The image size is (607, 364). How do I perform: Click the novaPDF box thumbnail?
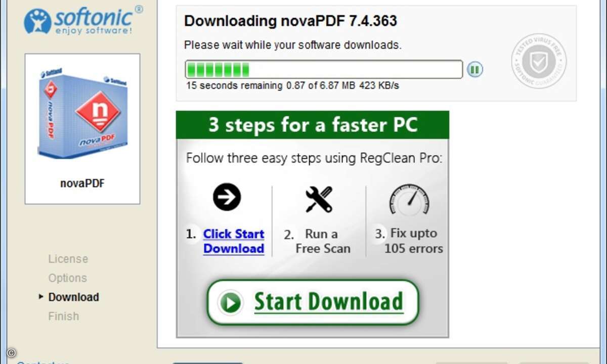pos(83,115)
